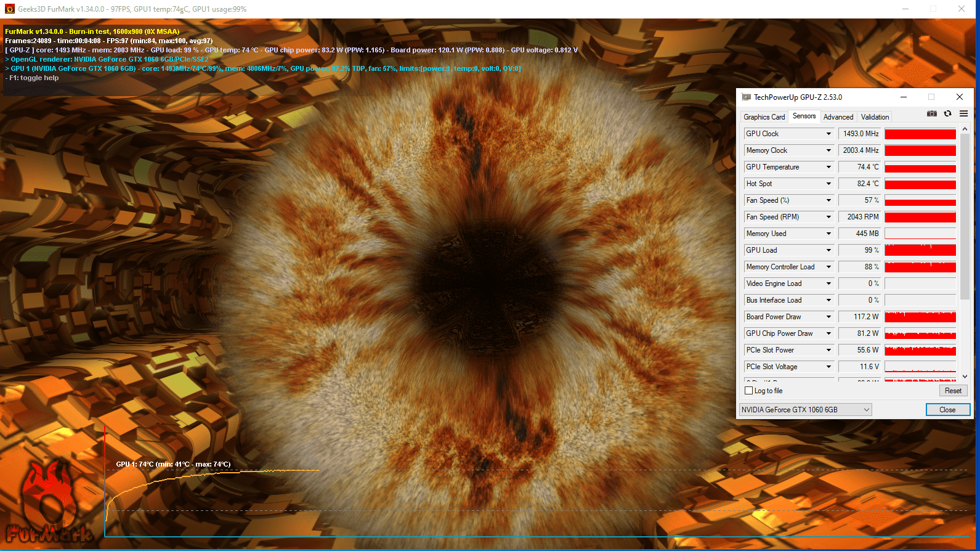Enable the Log to file checkbox
Screen dimensions: 980x551
[749, 391]
